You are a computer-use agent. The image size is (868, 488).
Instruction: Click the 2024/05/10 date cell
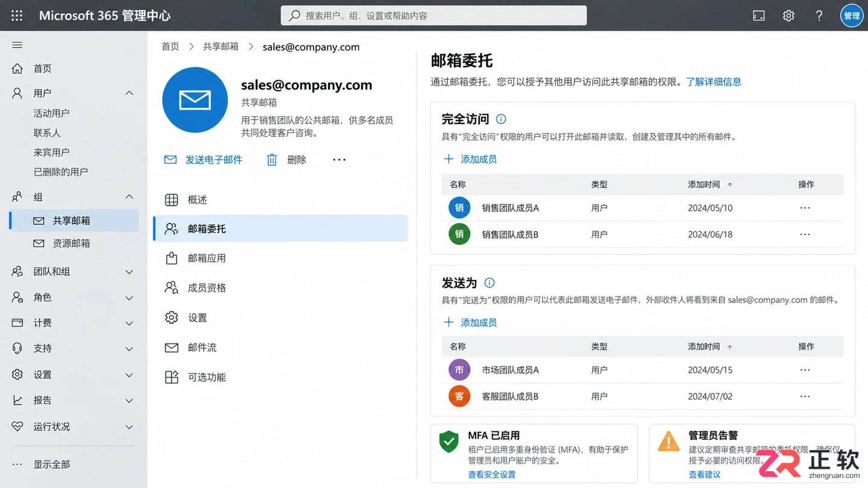point(710,208)
